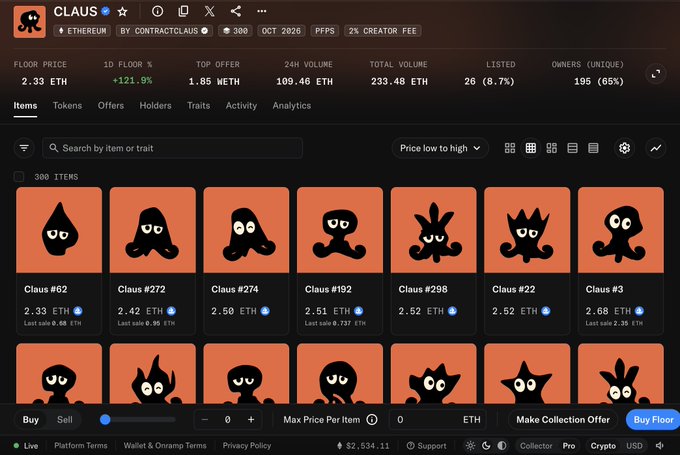Select the compact grid view icon
This screenshot has width=680, height=455.
(x=531, y=148)
